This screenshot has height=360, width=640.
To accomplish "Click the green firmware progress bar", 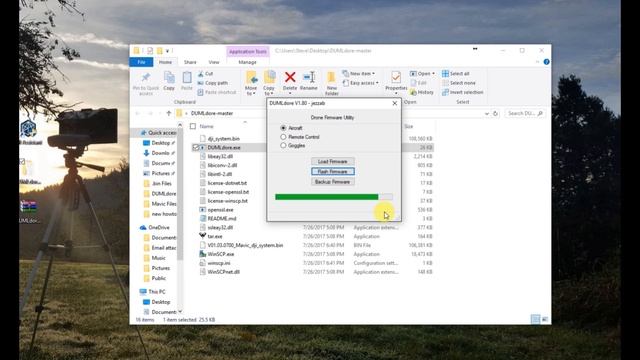I will tap(333, 197).
